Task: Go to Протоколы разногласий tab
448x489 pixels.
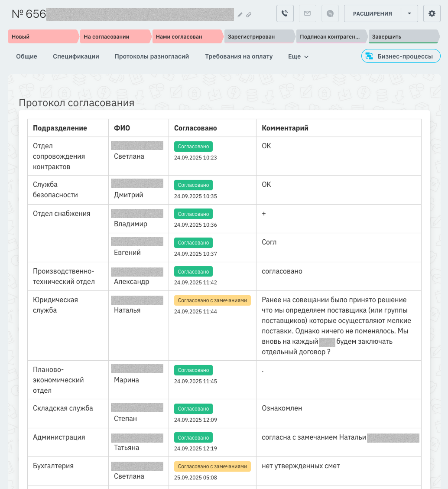Action: pos(152,56)
